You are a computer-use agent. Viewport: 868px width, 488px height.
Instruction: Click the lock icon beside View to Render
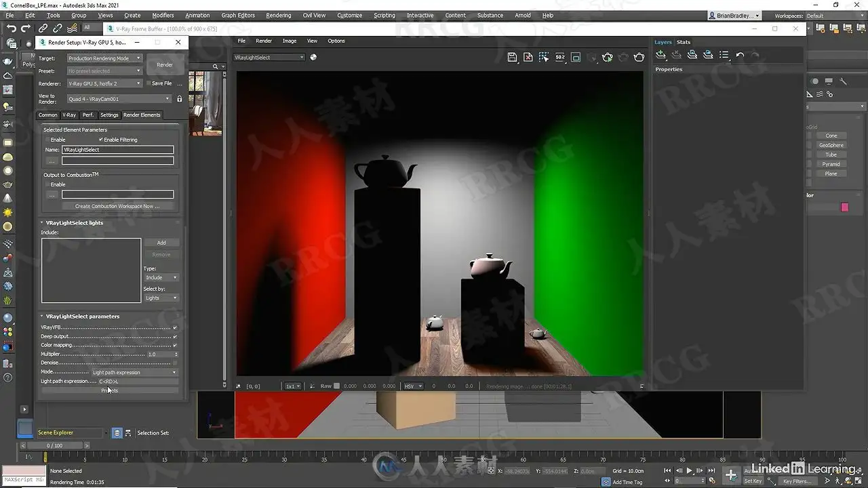pos(179,99)
